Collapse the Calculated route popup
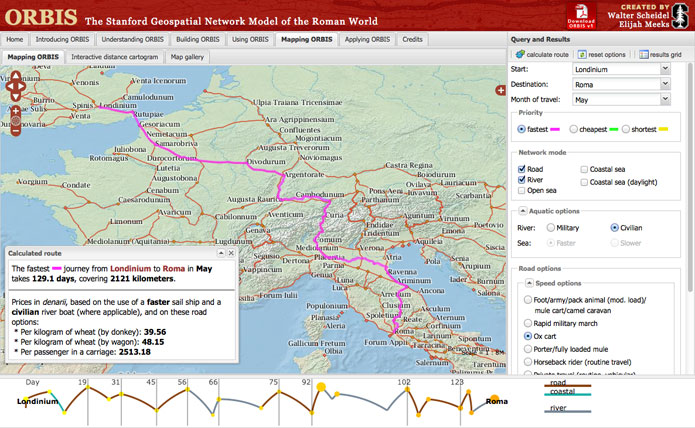Screen dimensions: 695x428 tap(221, 253)
